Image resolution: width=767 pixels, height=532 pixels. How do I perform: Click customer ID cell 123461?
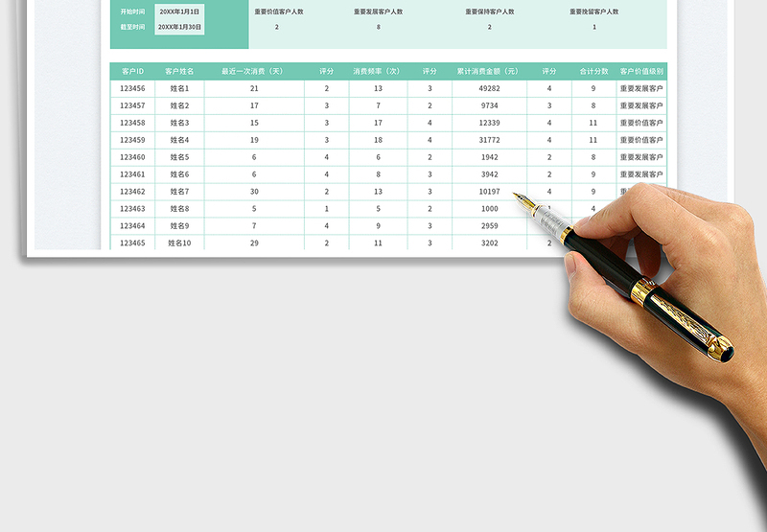[132, 174]
